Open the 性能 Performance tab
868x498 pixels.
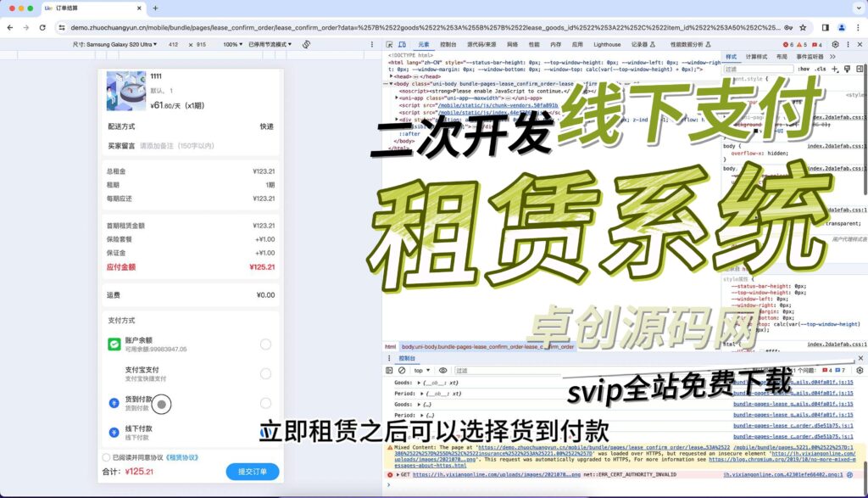(x=534, y=44)
